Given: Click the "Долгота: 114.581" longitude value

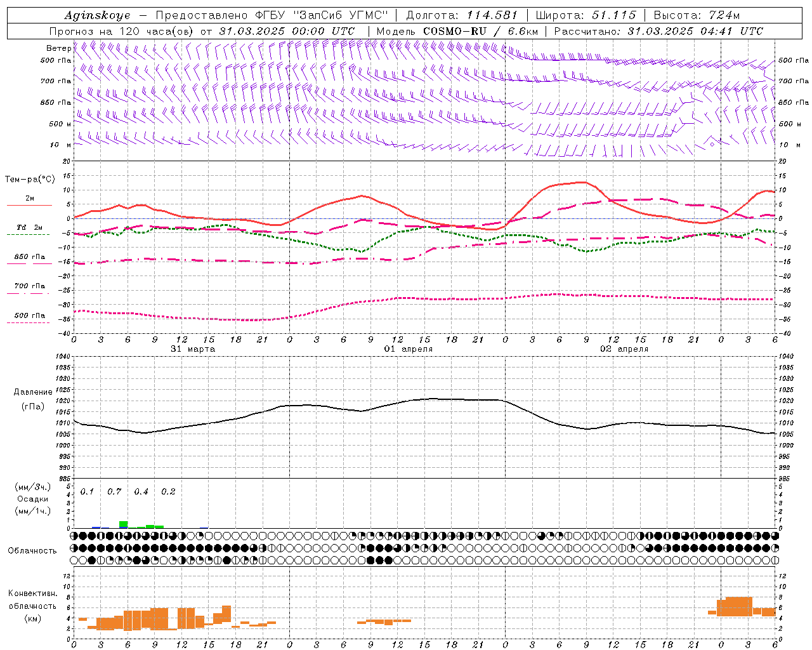Looking at the screenshot, I should pyautogui.click(x=462, y=15).
